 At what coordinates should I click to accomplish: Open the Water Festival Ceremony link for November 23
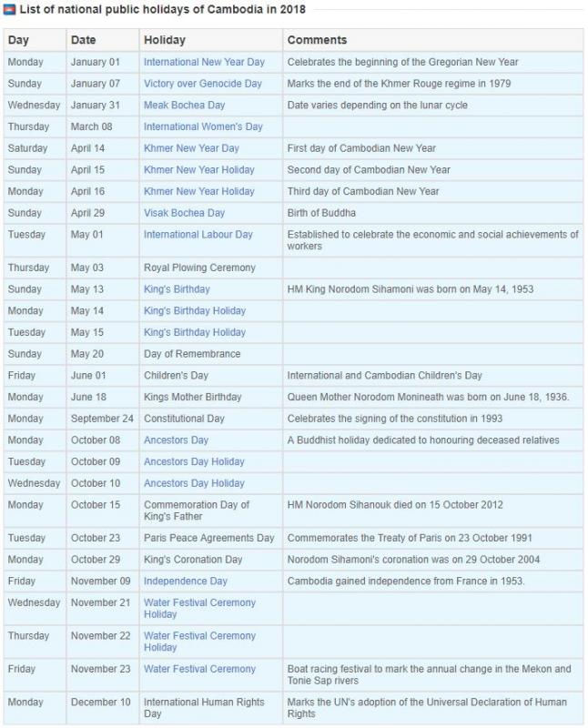pos(199,669)
